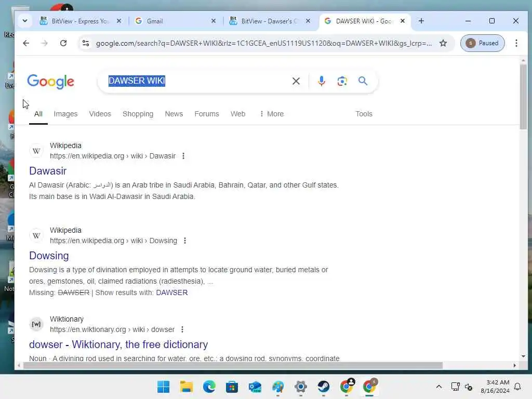This screenshot has width=532, height=399.
Task: Open Microsoft Edge from taskbar
Action: coord(209,387)
